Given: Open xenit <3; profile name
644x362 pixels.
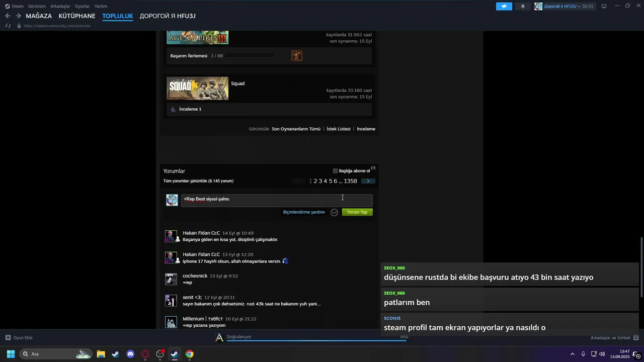Looking at the screenshot, I should pos(192,298).
